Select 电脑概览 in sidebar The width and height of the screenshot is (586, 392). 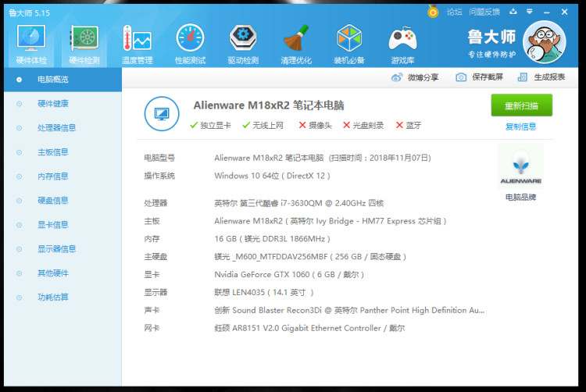pos(63,79)
